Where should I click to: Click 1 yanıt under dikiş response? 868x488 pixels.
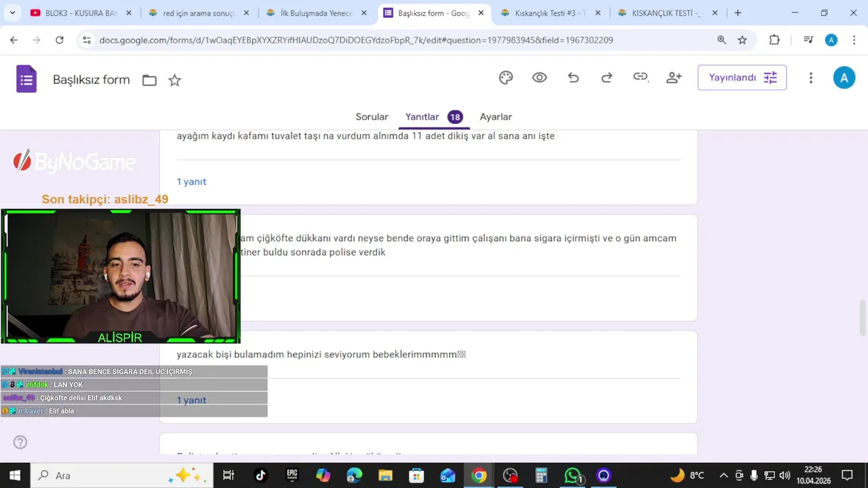tap(191, 182)
